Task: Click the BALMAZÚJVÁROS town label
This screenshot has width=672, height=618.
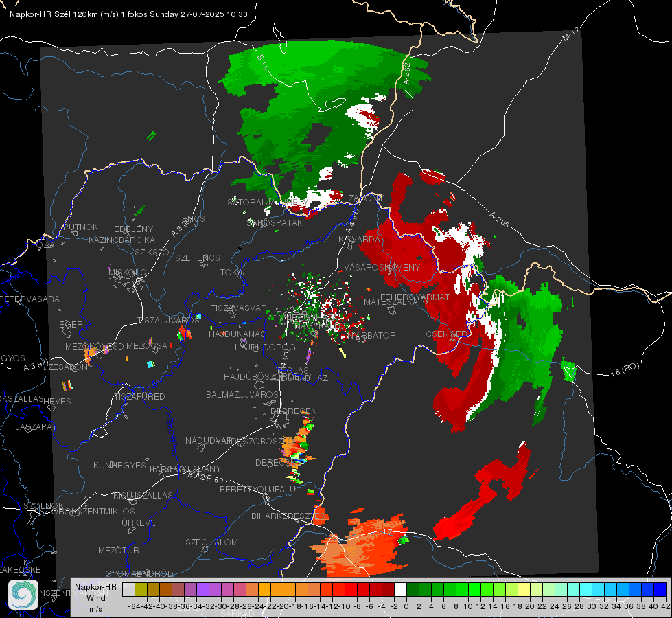Action: (x=242, y=394)
